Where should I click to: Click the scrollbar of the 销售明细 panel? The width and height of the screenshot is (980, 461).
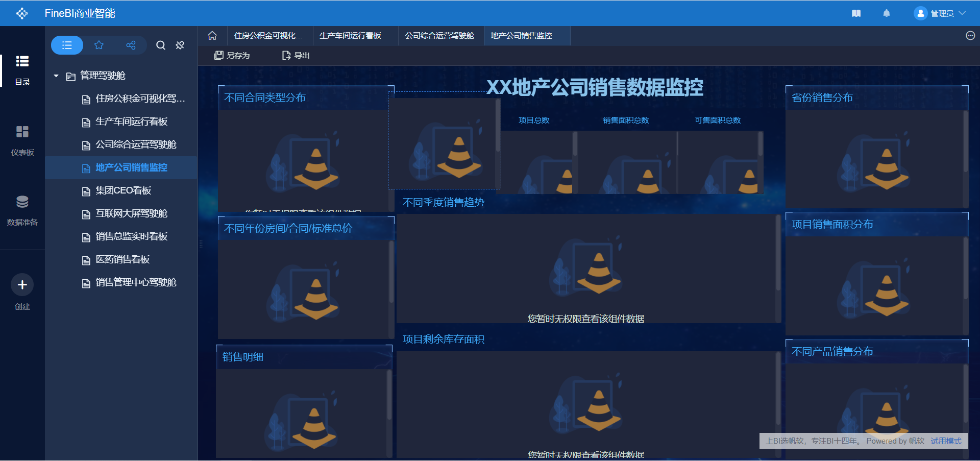(x=389, y=395)
